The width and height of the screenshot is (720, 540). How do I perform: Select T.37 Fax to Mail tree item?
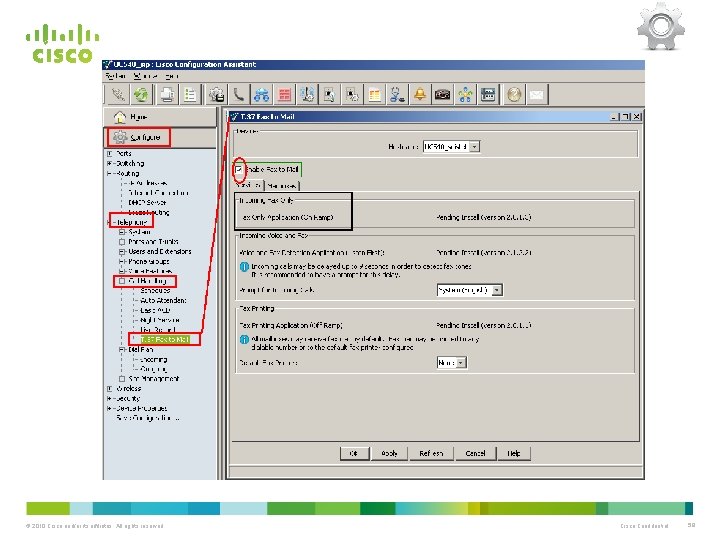click(164, 340)
